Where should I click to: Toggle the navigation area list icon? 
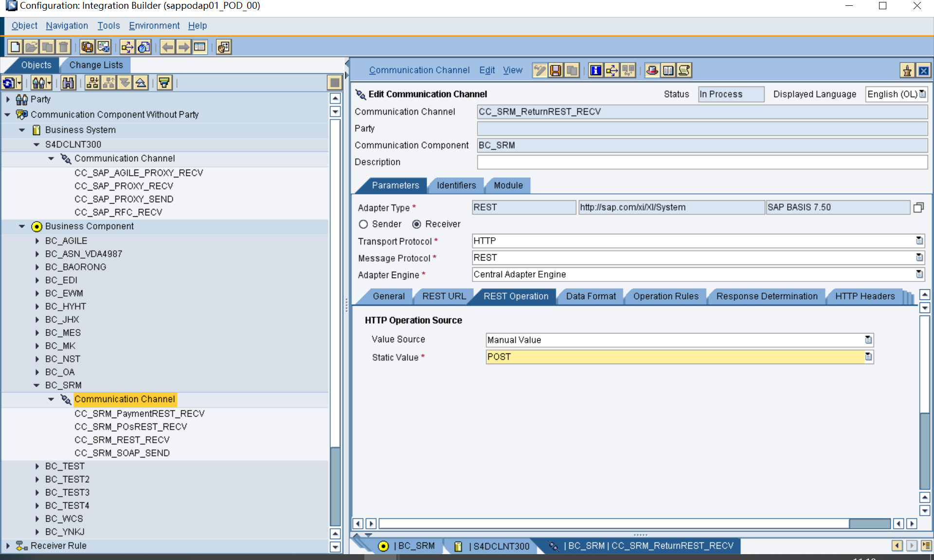(199, 47)
